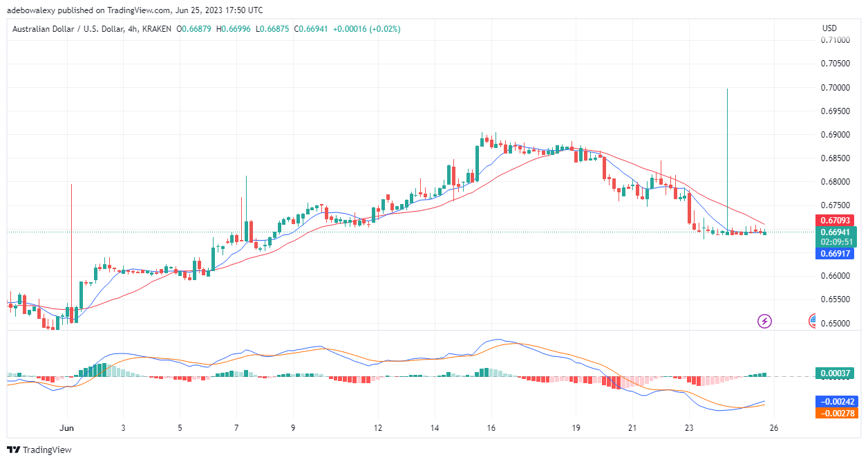Click the 26 date label on the time axis
The image size is (868, 462).
[774, 427]
